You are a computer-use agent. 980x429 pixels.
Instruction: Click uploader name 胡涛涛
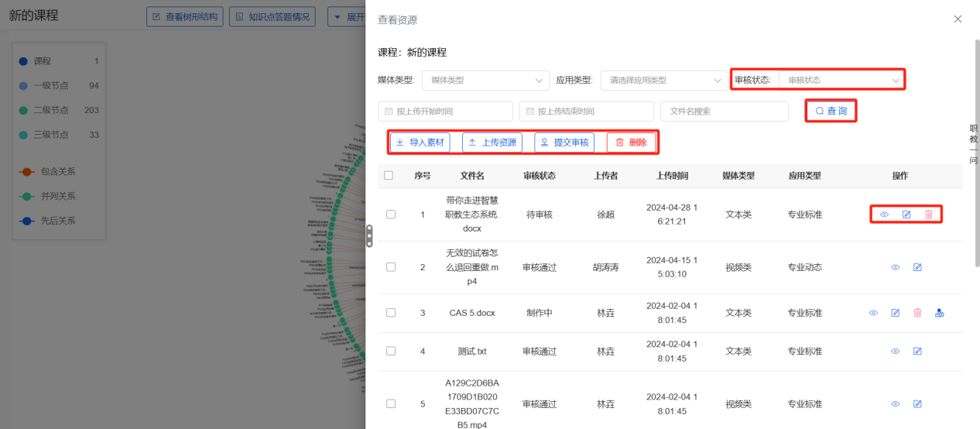pyautogui.click(x=605, y=267)
